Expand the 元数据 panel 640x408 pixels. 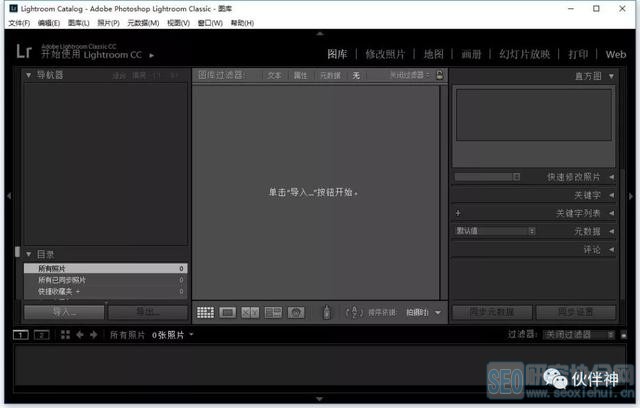click(611, 231)
